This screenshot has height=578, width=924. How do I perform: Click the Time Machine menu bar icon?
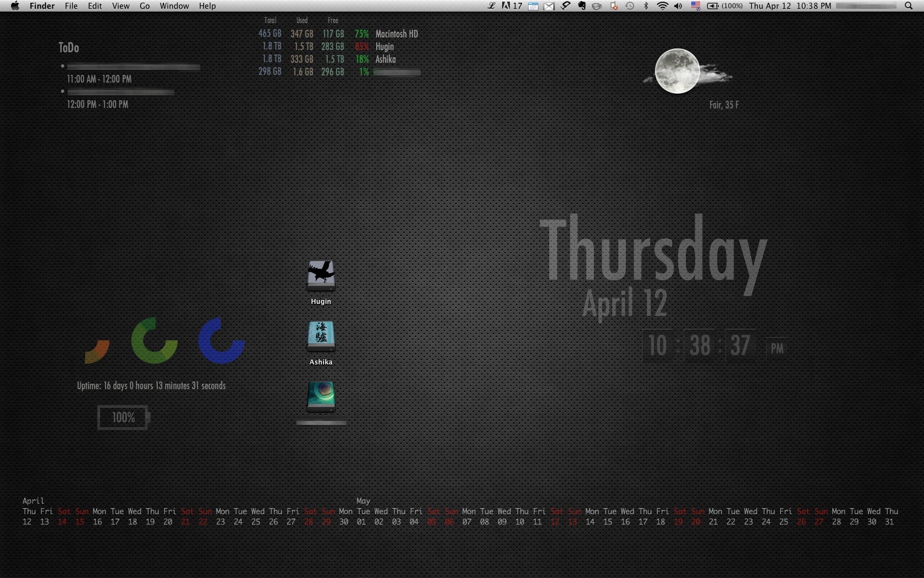629,6
